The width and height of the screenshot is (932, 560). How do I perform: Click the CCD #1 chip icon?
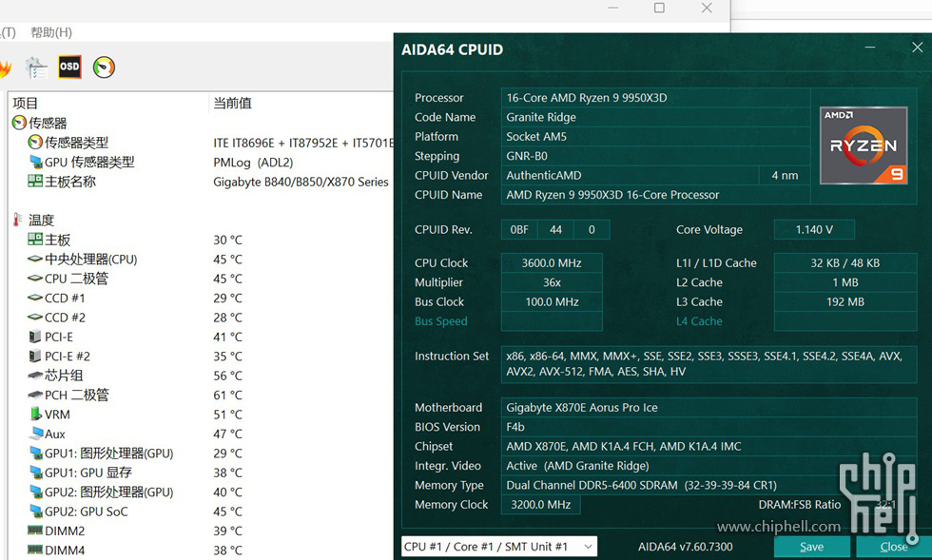(35, 298)
